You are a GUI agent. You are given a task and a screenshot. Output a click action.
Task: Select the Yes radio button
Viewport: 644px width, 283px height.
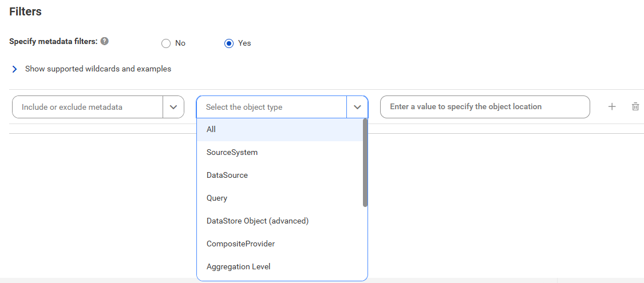pos(229,43)
